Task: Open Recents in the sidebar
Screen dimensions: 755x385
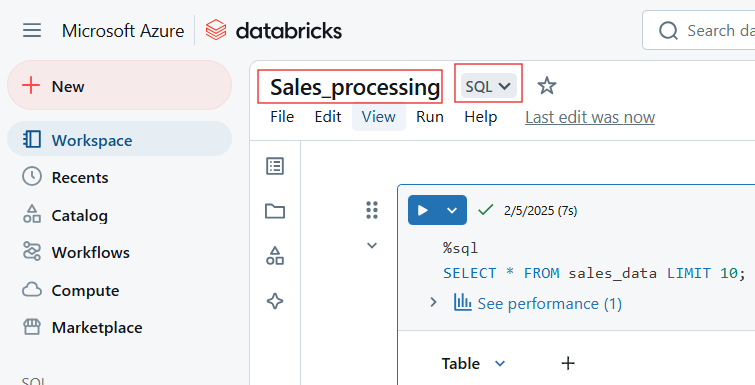Action: point(79,178)
